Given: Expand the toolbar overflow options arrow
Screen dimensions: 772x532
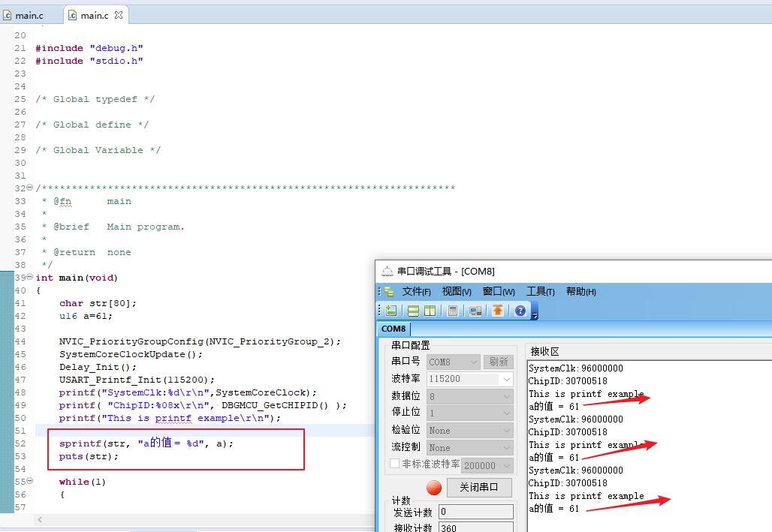Looking at the screenshot, I should click(535, 315).
